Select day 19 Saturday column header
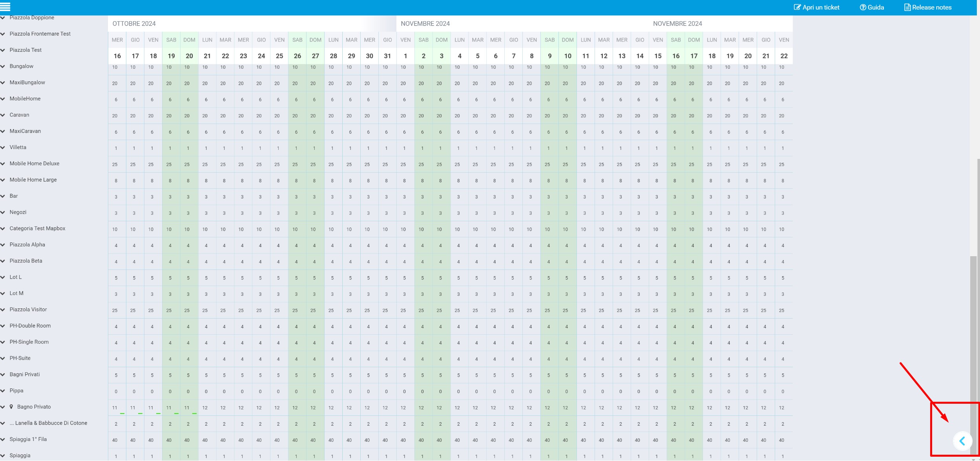The height and width of the screenshot is (461, 980). click(x=171, y=56)
